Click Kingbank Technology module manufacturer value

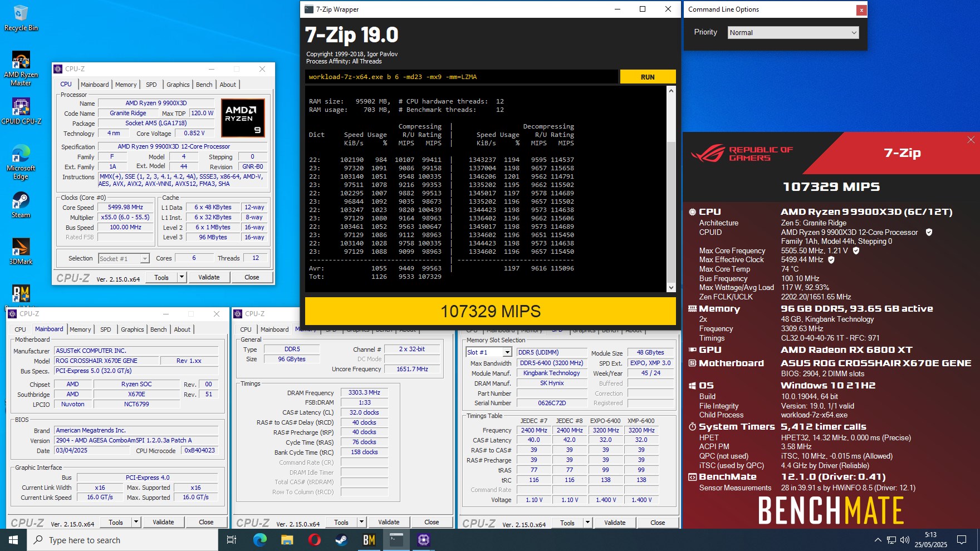click(551, 373)
